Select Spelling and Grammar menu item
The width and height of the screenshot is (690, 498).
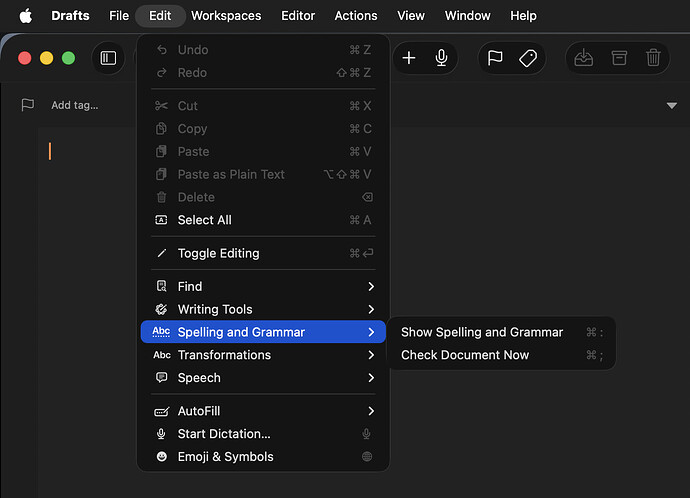[x=263, y=332]
